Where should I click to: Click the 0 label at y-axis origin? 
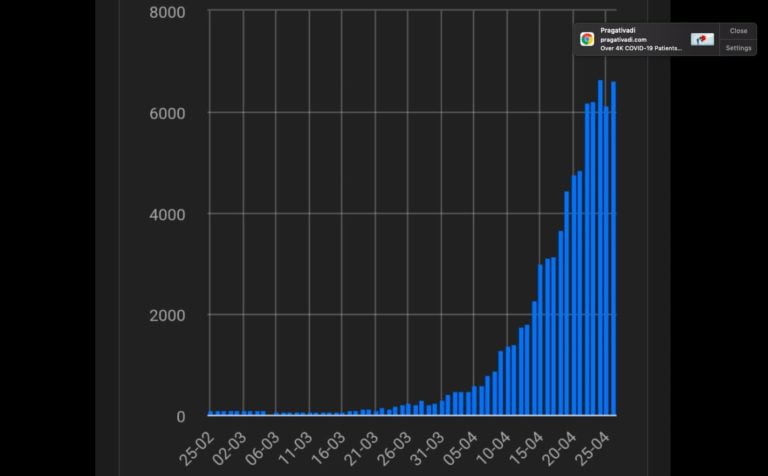click(180, 416)
